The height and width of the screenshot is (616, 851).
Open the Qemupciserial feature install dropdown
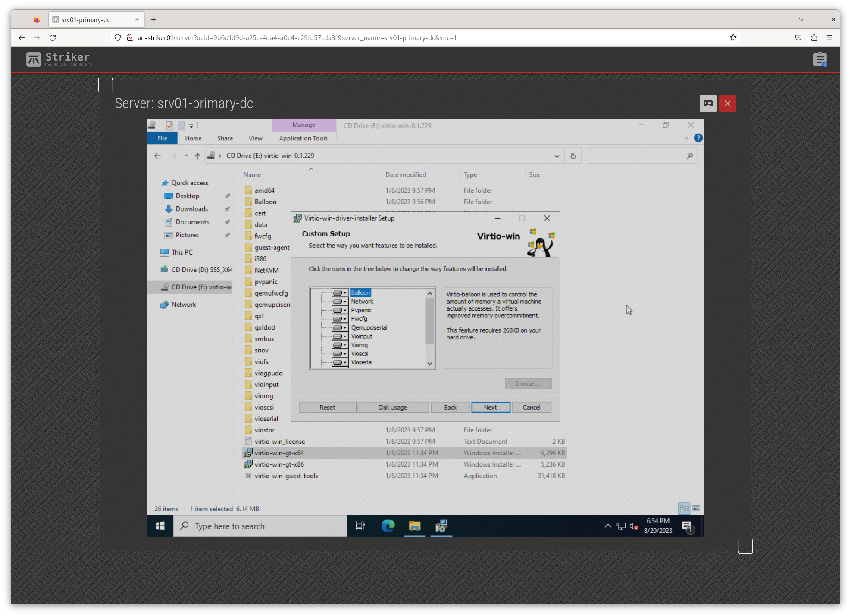click(340, 327)
